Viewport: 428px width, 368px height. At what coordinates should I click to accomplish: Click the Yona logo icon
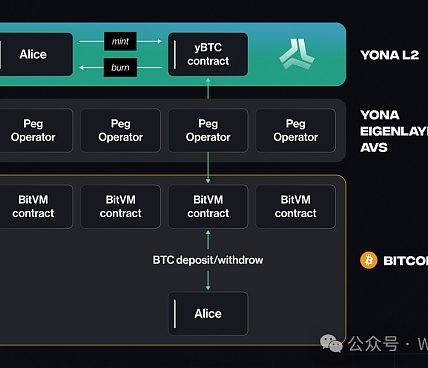click(x=297, y=54)
